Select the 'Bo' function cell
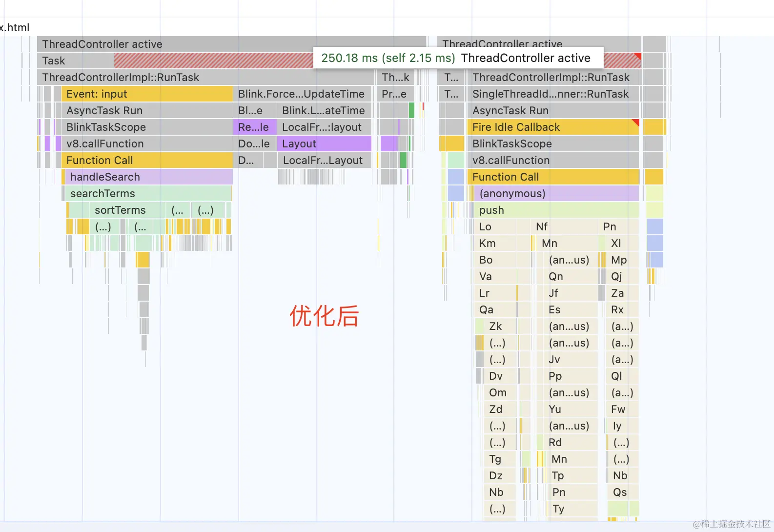This screenshot has height=532, width=774. click(495, 260)
